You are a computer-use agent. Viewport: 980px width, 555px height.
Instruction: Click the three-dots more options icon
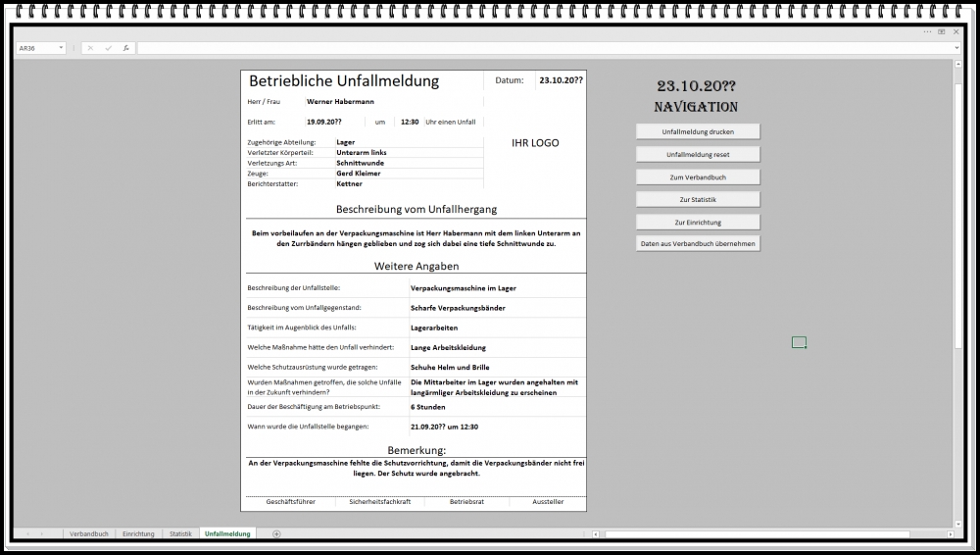coord(926,31)
